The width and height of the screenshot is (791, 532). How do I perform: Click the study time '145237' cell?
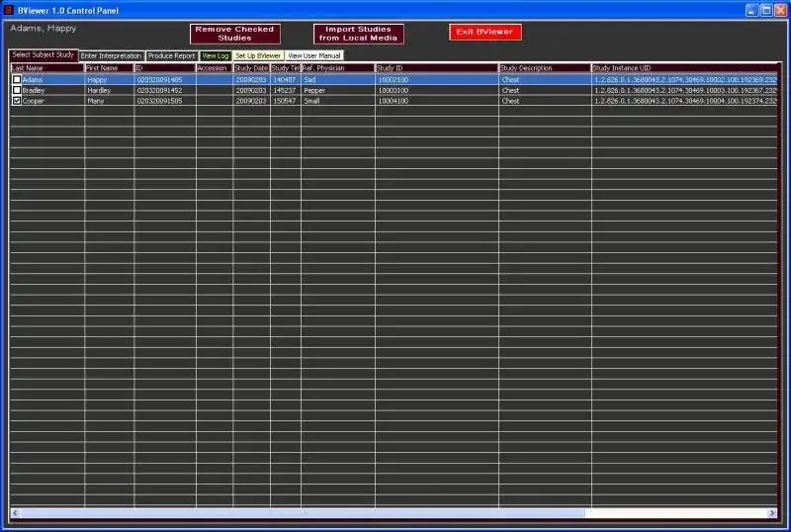point(285,90)
